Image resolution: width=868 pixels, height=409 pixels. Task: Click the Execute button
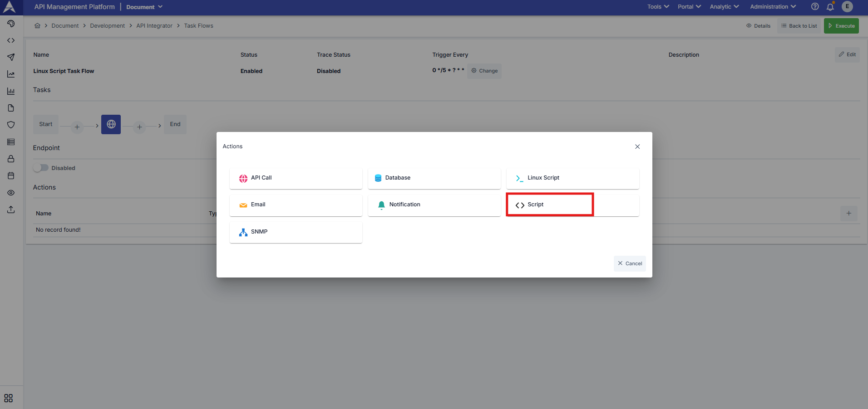841,26
